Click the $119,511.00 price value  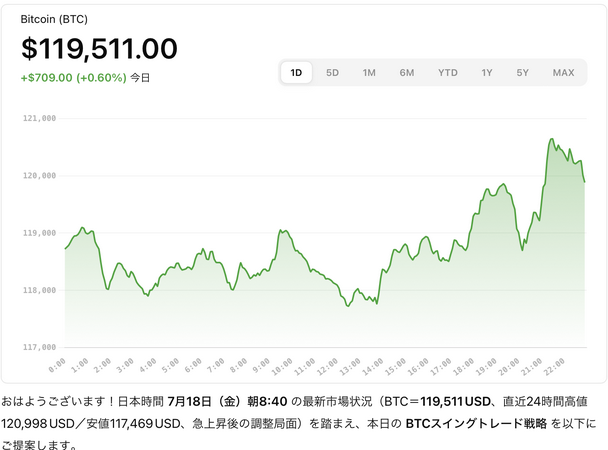[99, 49]
